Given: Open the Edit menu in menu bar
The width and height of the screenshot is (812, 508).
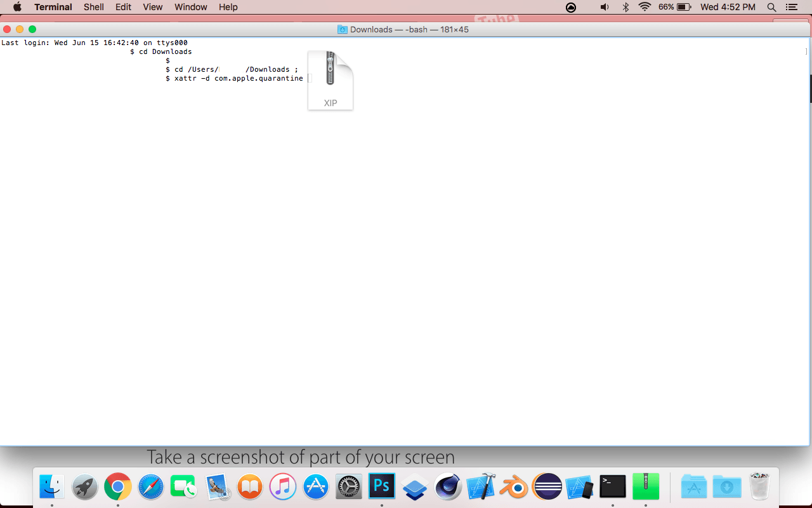Looking at the screenshot, I should coord(123,7).
